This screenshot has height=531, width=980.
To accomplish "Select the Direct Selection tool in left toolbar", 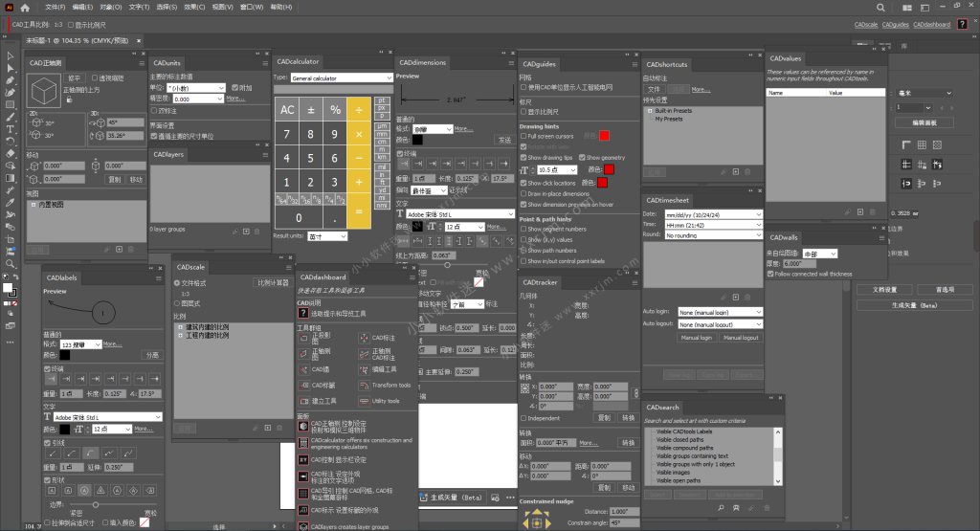I will [x=10, y=68].
